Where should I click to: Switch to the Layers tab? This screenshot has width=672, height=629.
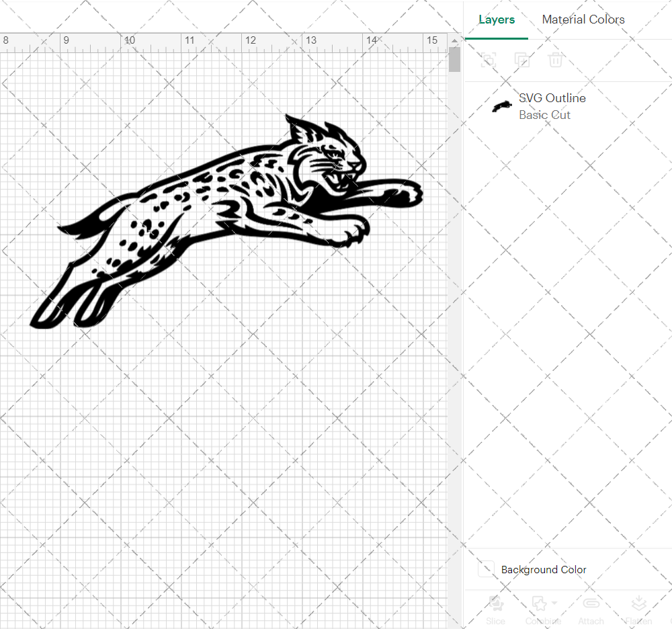[497, 19]
